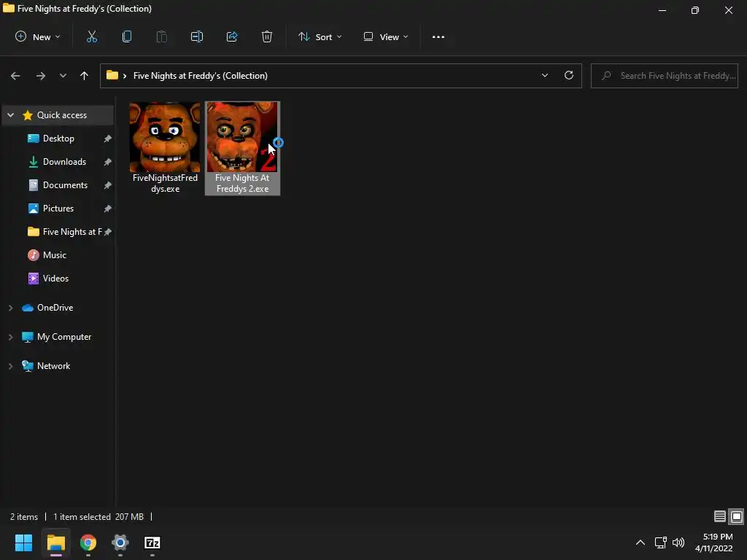This screenshot has height=560, width=747.
Task: Click the 2 items status text
Action: click(x=24, y=517)
